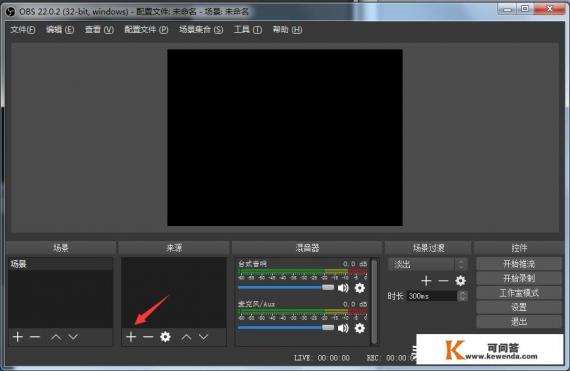Open desktop audio settings gear

click(360, 288)
